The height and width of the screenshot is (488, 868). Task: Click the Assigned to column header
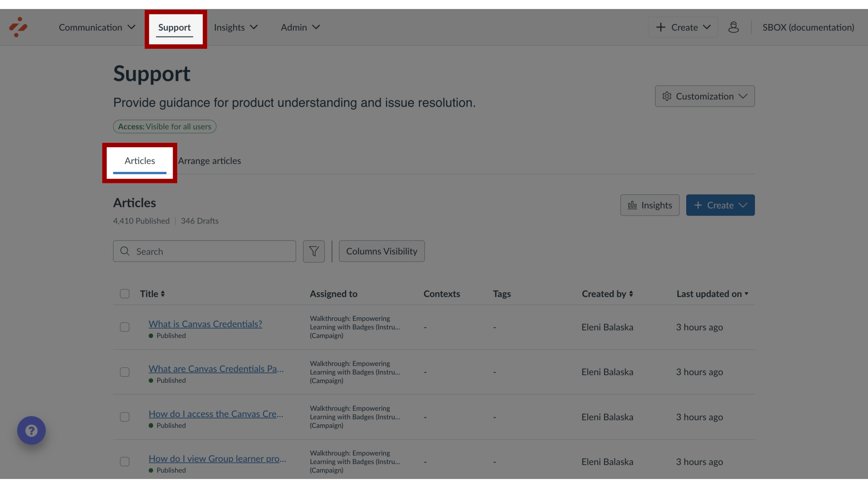click(334, 294)
